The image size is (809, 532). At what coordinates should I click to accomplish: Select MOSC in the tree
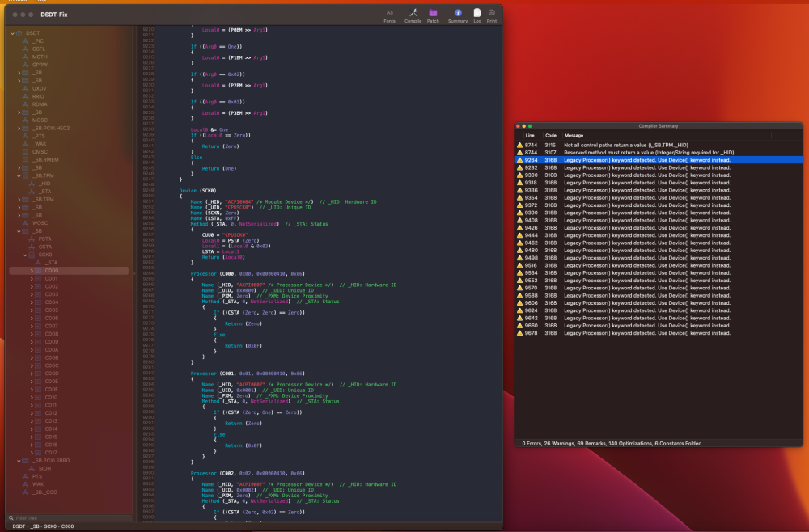click(x=40, y=120)
